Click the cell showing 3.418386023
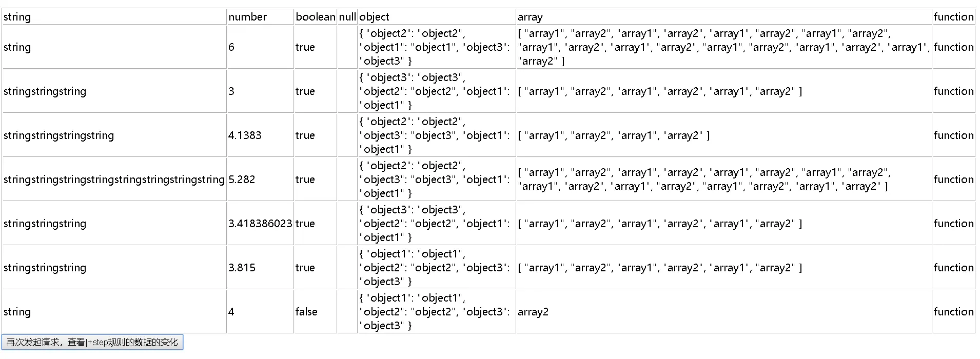The height and width of the screenshot is (359, 980). 260,224
